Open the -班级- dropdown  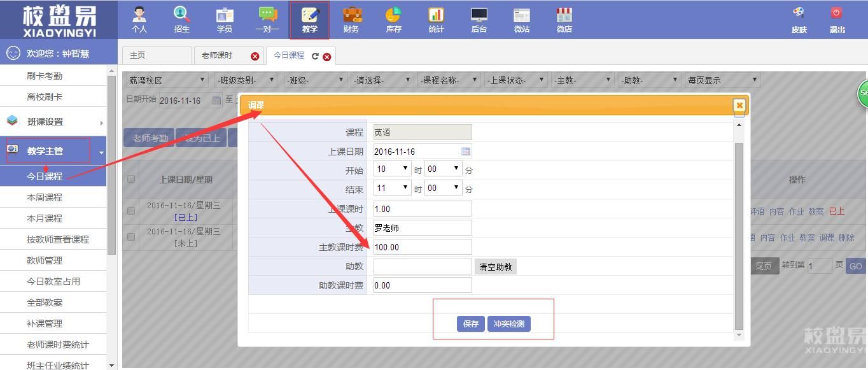point(314,80)
